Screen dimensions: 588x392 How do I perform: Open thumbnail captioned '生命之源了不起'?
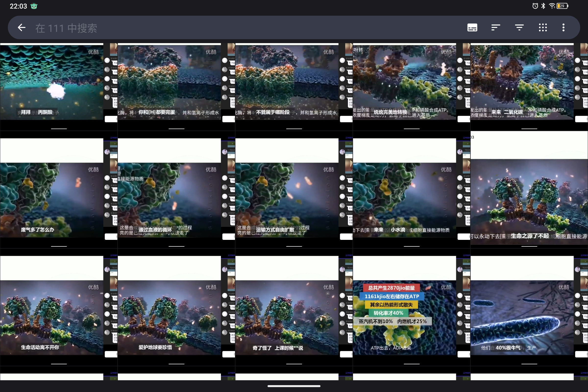tap(529, 190)
